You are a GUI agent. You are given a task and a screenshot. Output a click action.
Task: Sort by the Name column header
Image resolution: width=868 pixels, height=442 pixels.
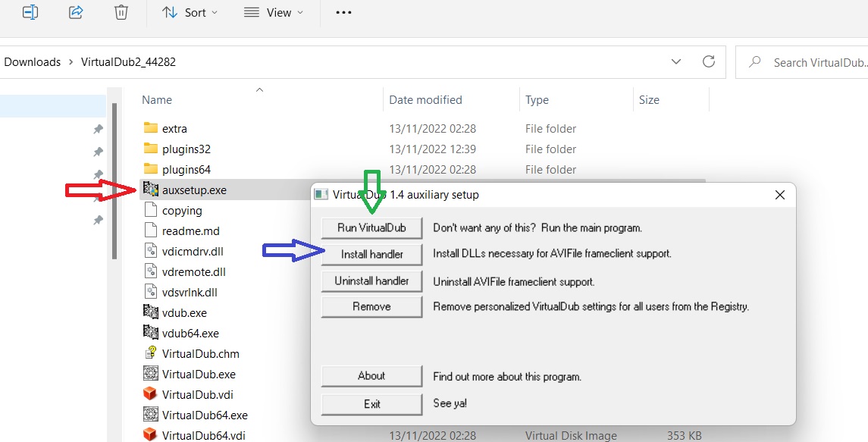[x=157, y=100]
